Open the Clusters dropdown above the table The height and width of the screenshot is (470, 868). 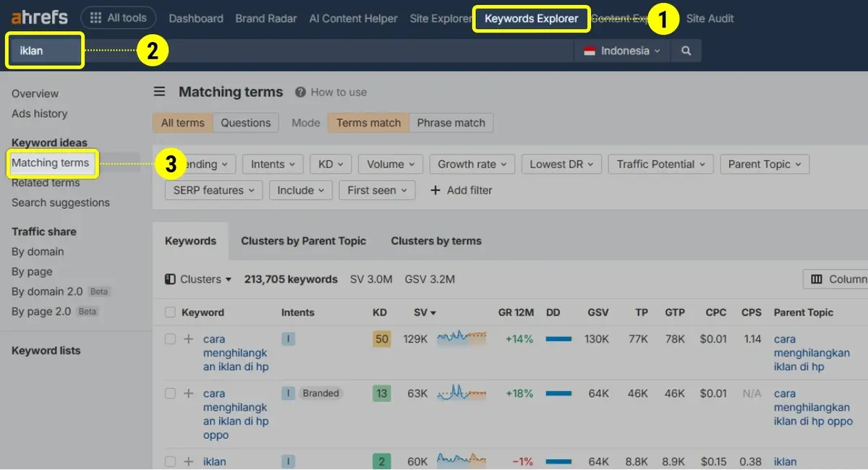(198, 279)
